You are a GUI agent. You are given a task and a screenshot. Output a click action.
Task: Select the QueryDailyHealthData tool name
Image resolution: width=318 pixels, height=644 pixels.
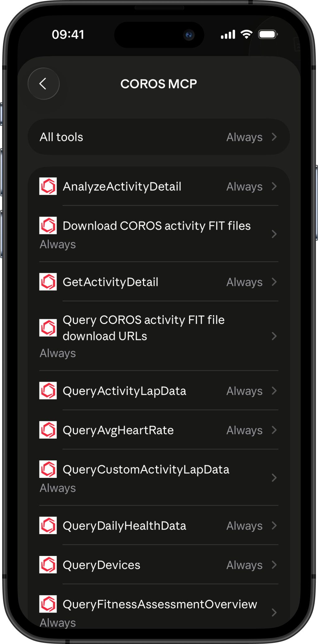124,526
